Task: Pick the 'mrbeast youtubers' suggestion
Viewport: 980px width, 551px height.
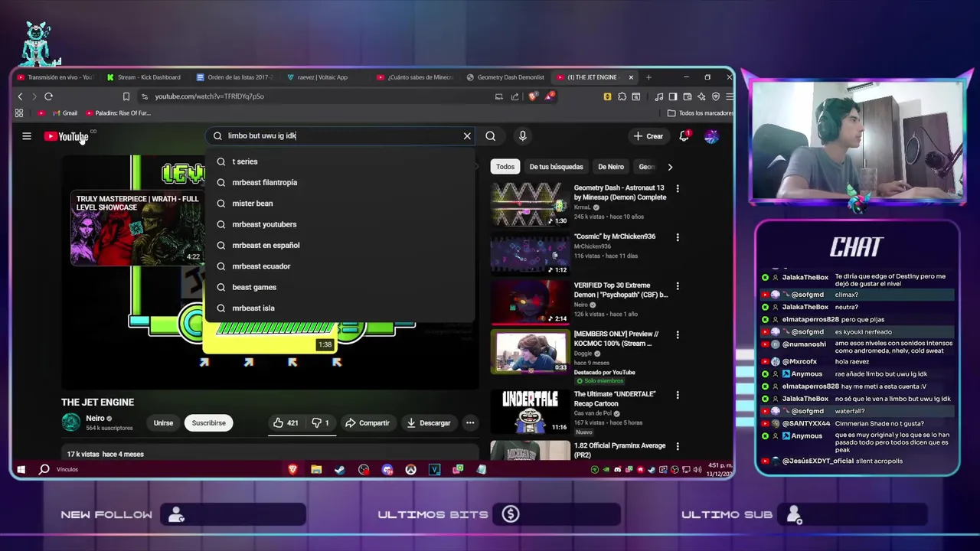Action: (x=340, y=224)
